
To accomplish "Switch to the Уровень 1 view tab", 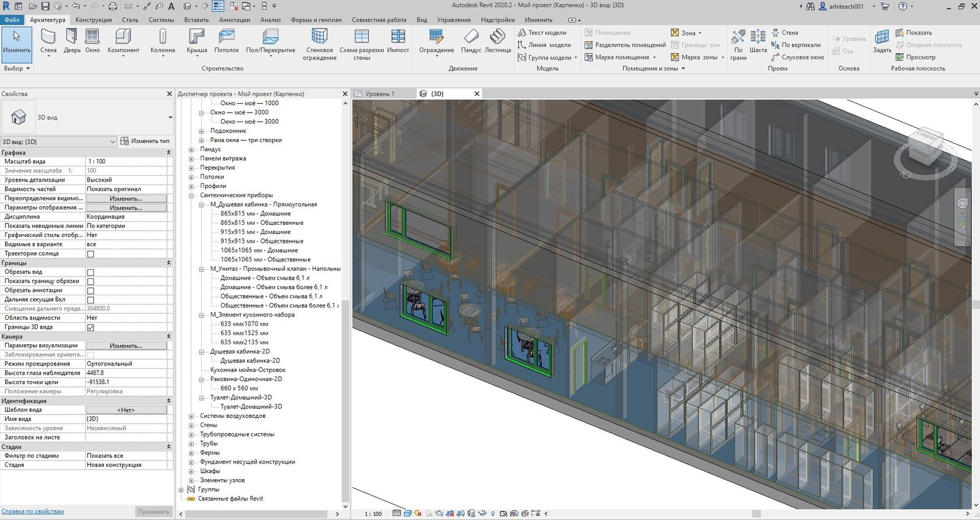I will pos(379,94).
